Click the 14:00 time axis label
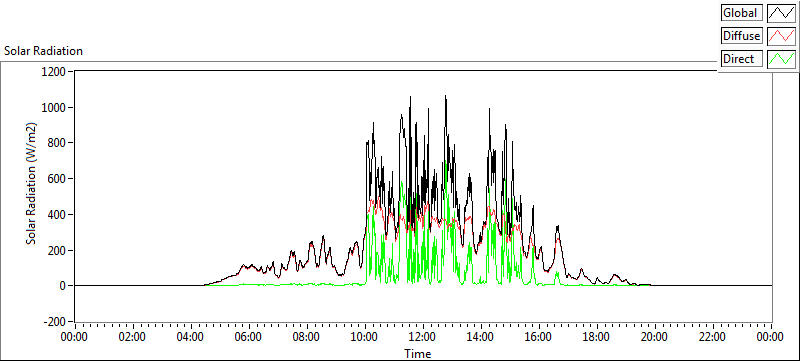This screenshot has width=800, height=361. click(481, 337)
